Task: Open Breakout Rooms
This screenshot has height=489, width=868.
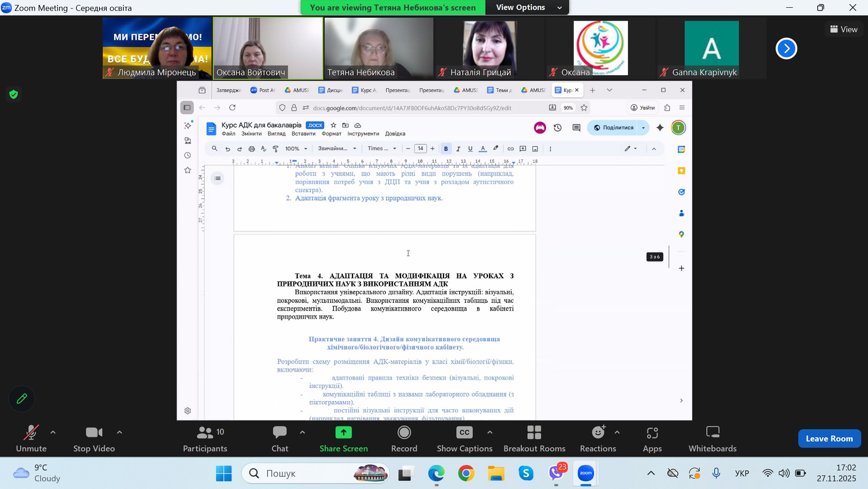Action: 534,438
